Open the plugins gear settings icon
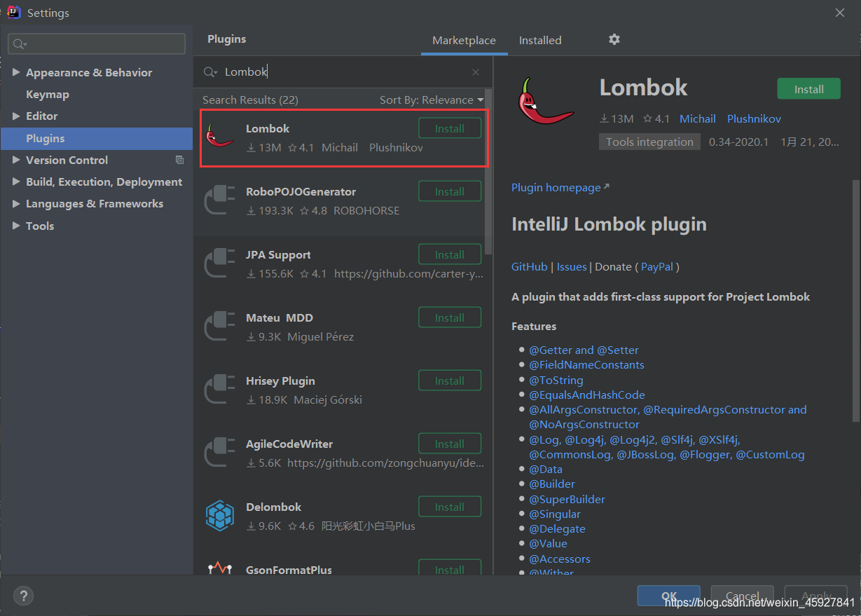861x616 pixels. [x=614, y=39]
